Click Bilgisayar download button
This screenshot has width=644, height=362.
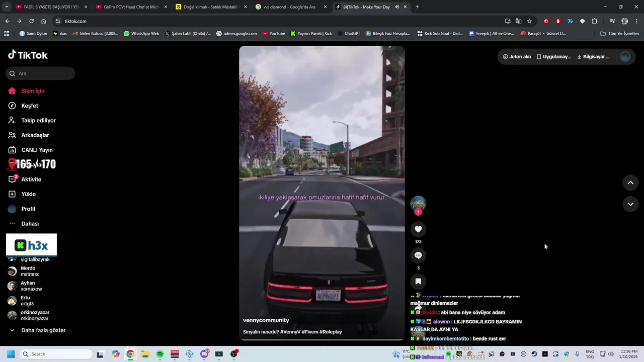(593, 57)
